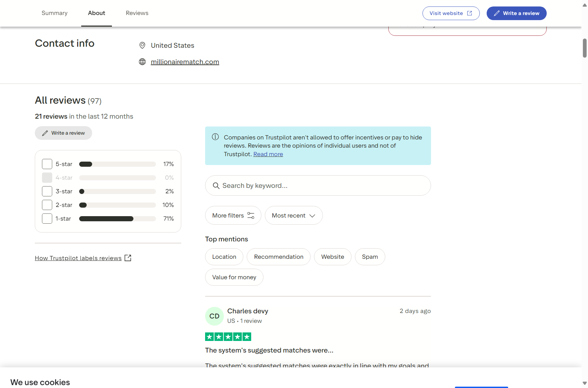Open the About tab

coord(97,13)
